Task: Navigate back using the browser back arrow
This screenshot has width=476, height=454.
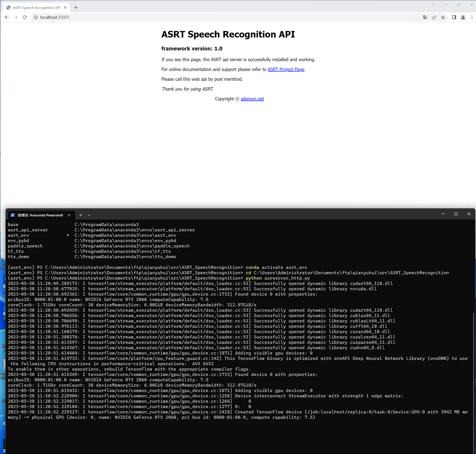Action: (x=6, y=17)
